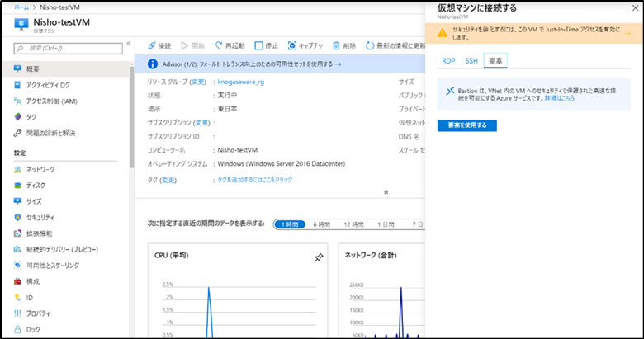Viewport: 644px width, 339px height.
Task: Click the 停止 (Stop) toolbar icon
Action: click(259, 45)
